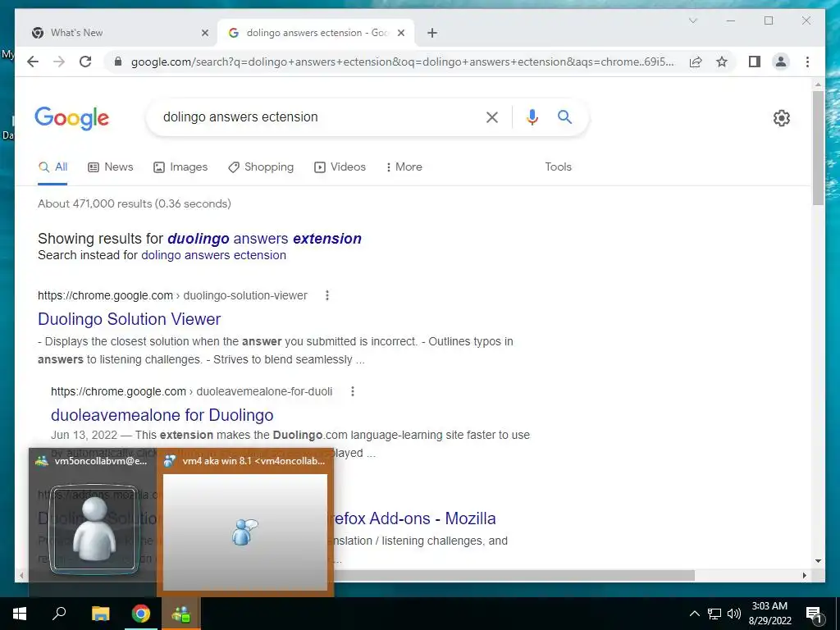
Task: Select vm4 aka win 8.1 preview
Action: click(x=245, y=522)
